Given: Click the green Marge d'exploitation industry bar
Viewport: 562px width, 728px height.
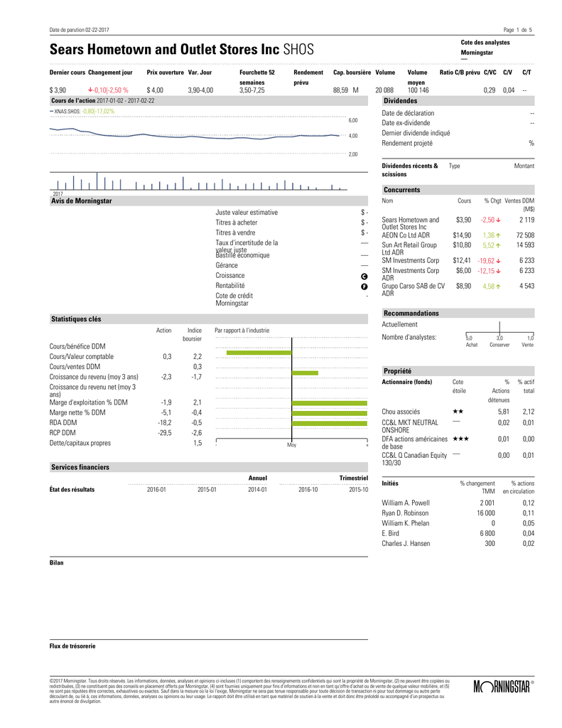Looking at the screenshot, I should coord(330,403).
